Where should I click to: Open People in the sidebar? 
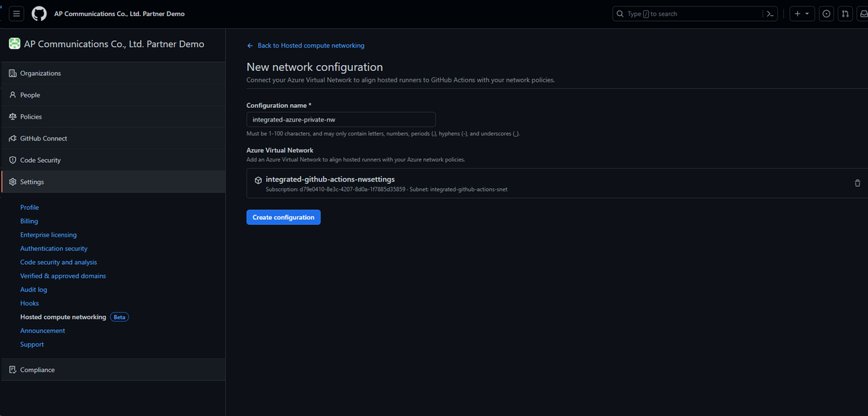113,95
